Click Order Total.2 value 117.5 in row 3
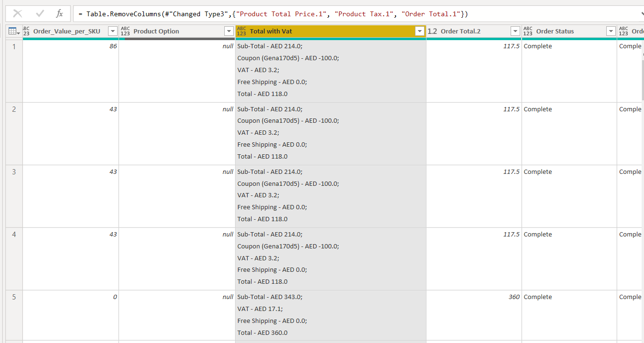644x343 pixels. (512, 171)
